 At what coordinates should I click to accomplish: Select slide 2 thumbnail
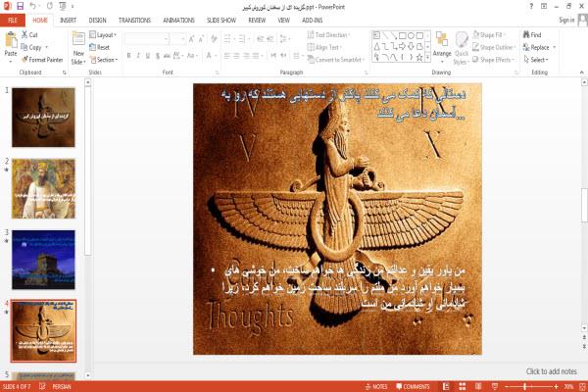coord(43,189)
